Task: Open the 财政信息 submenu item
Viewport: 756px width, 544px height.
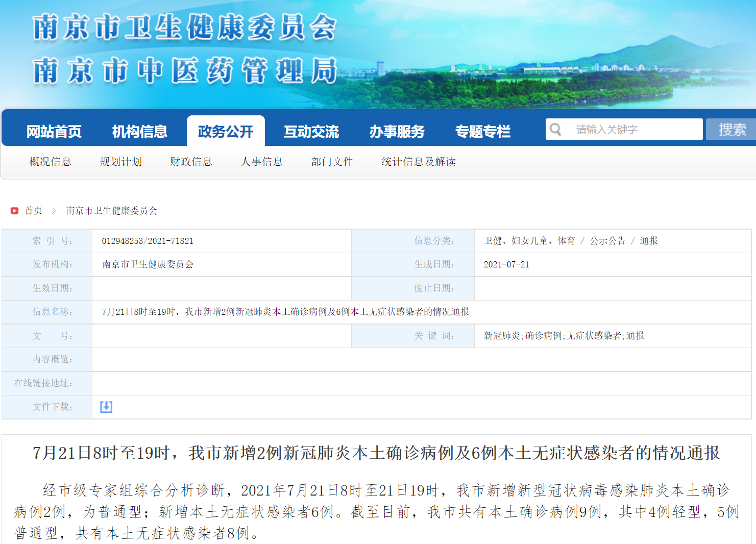Action: pyautogui.click(x=191, y=162)
